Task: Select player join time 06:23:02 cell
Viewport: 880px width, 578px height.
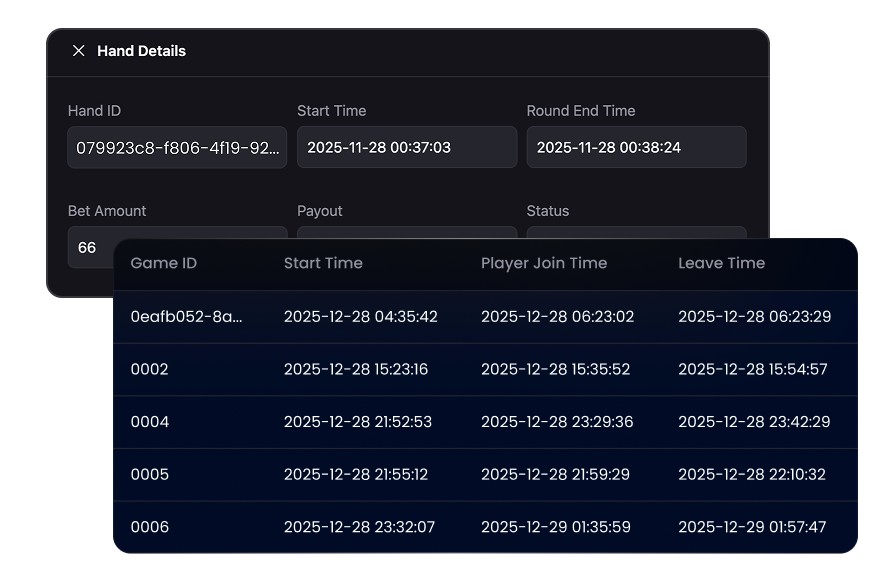Action: click(557, 317)
